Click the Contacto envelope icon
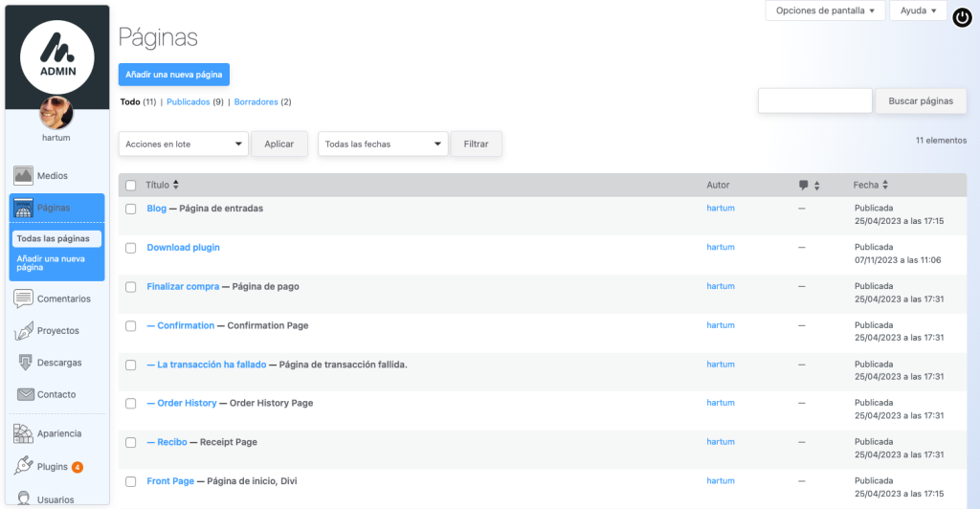Screen dimensions: 980x509 pyautogui.click(x=24, y=394)
